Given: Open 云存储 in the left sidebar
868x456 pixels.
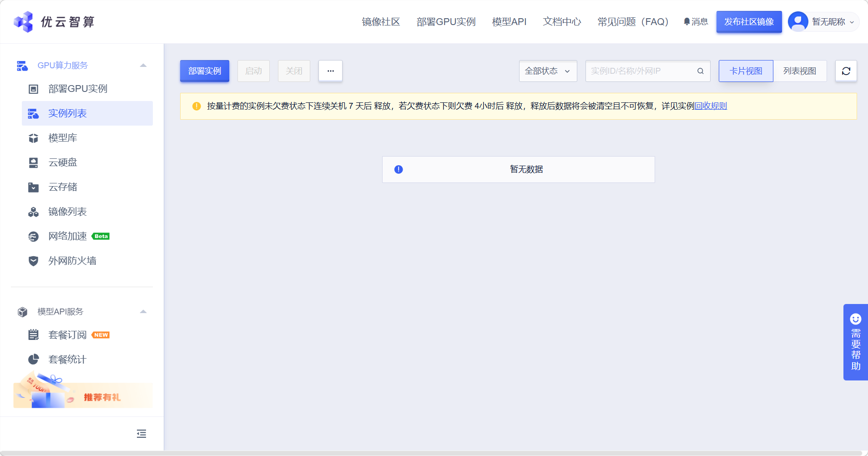Looking at the screenshot, I should [62, 187].
